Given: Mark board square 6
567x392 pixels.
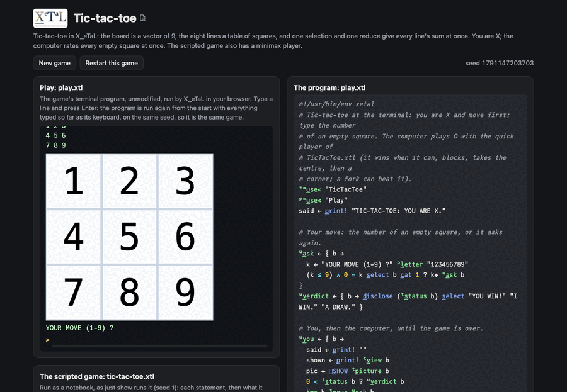Looking at the screenshot, I should tap(185, 237).
